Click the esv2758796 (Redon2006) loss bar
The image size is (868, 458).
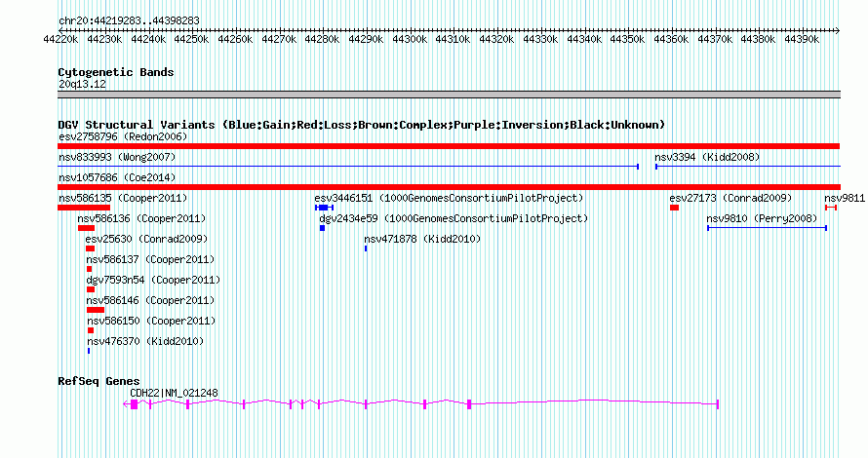point(449,146)
